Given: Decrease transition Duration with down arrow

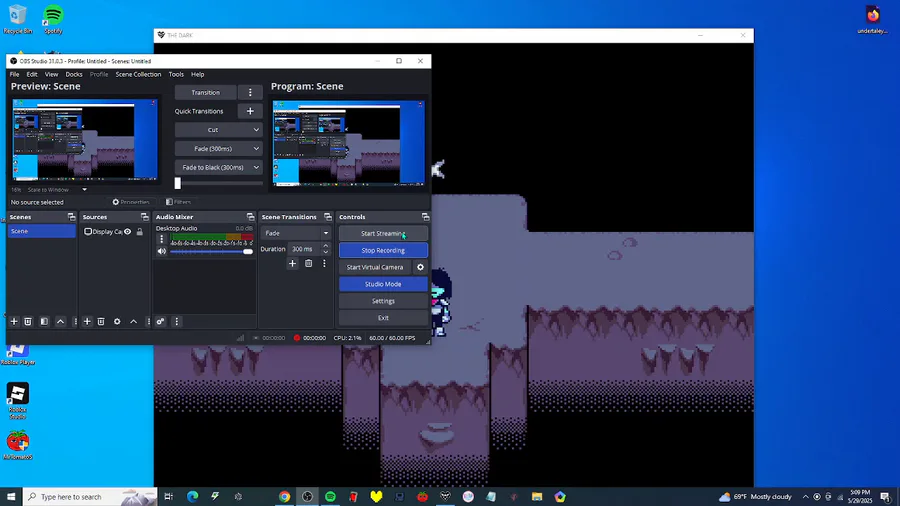Looking at the screenshot, I should 325,252.
